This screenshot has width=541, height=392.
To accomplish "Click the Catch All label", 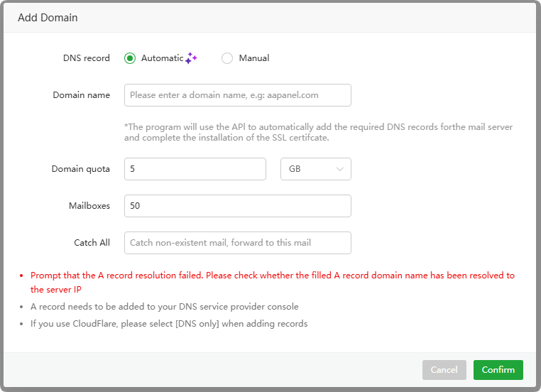I will (92, 243).
